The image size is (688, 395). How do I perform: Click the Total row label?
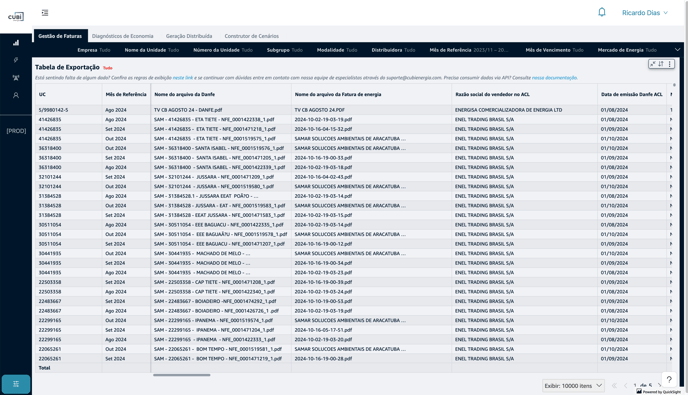(44, 368)
